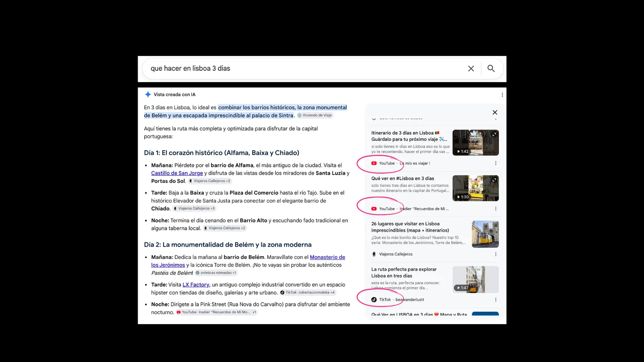Image resolution: width=644 pixels, height=362 pixels.
Task: Open the Castillo de San Jorge link
Action: 177,173
